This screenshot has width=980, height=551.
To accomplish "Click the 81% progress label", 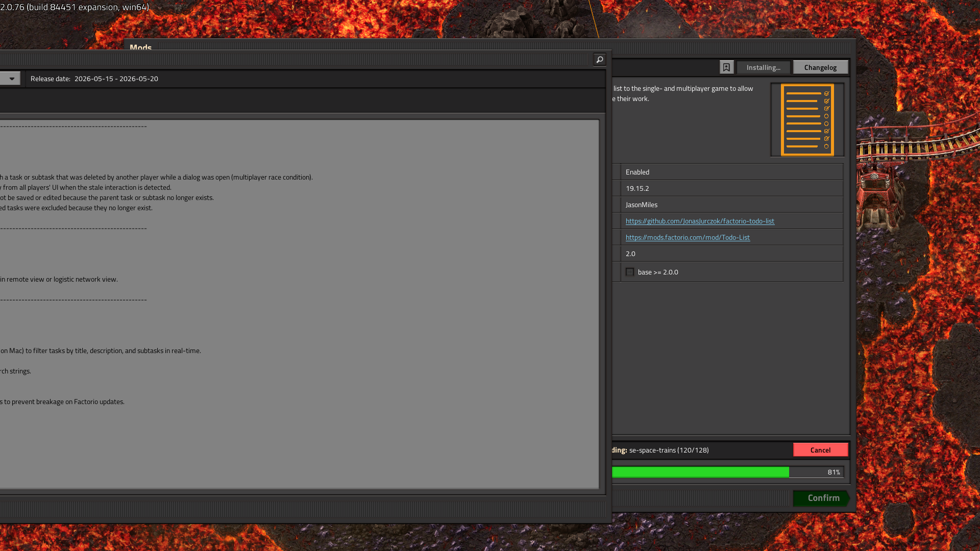I will tap(834, 472).
